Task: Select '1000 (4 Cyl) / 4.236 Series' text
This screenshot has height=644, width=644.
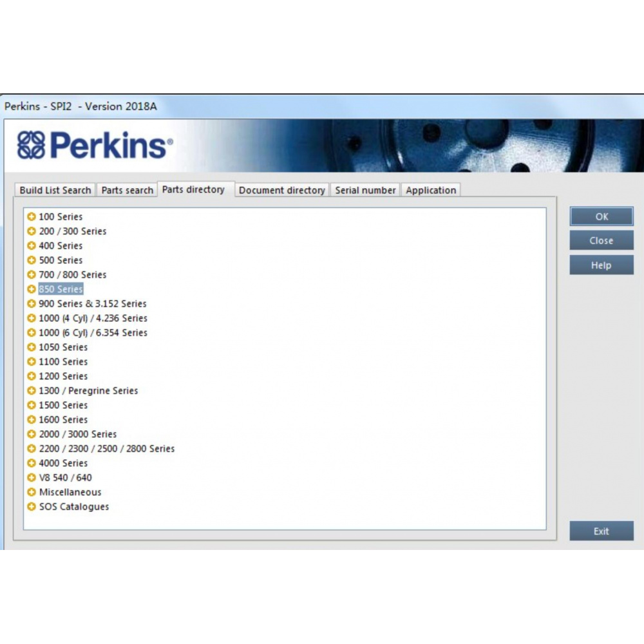Action: pos(93,318)
